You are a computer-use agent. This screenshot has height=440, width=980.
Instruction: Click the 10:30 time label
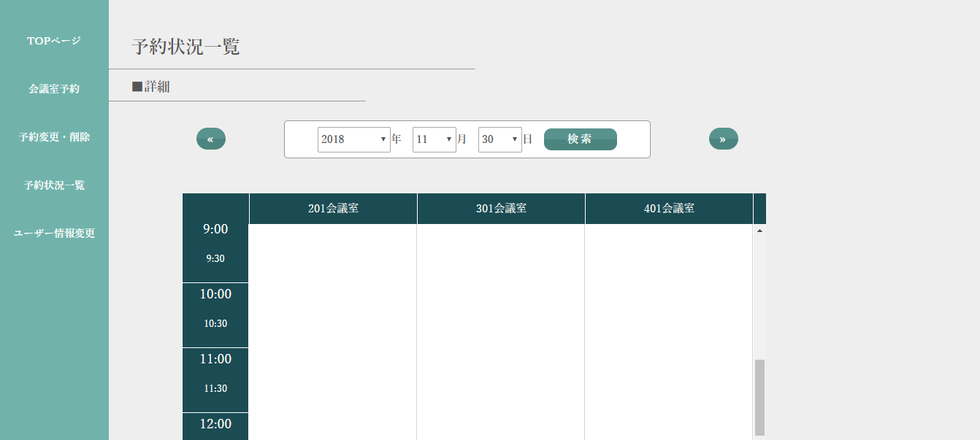215,324
